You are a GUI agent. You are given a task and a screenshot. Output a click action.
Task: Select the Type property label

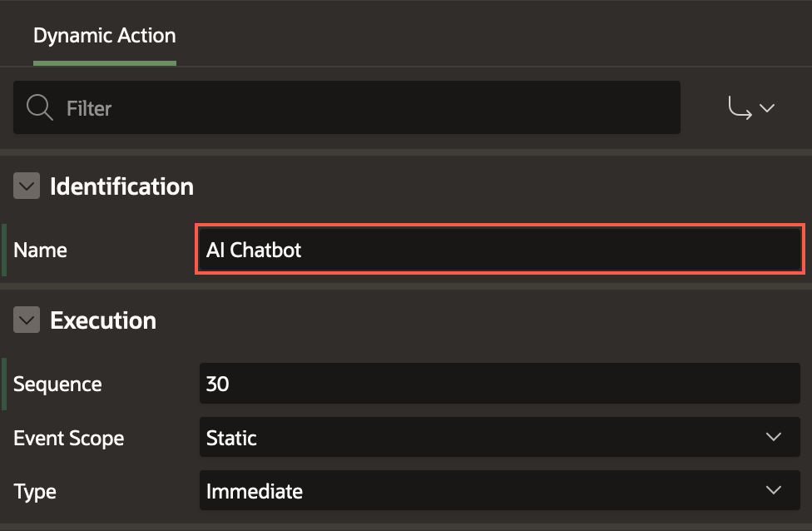click(x=34, y=491)
